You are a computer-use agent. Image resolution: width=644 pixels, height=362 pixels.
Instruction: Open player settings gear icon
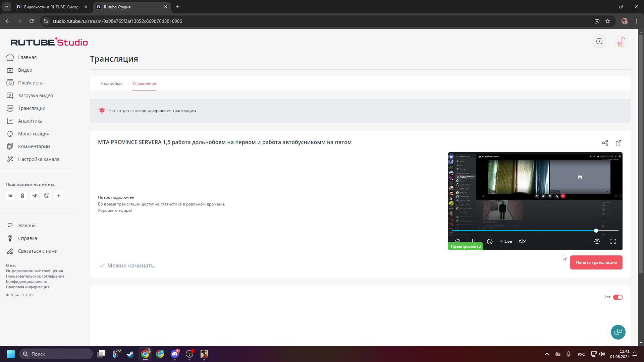click(597, 241)
